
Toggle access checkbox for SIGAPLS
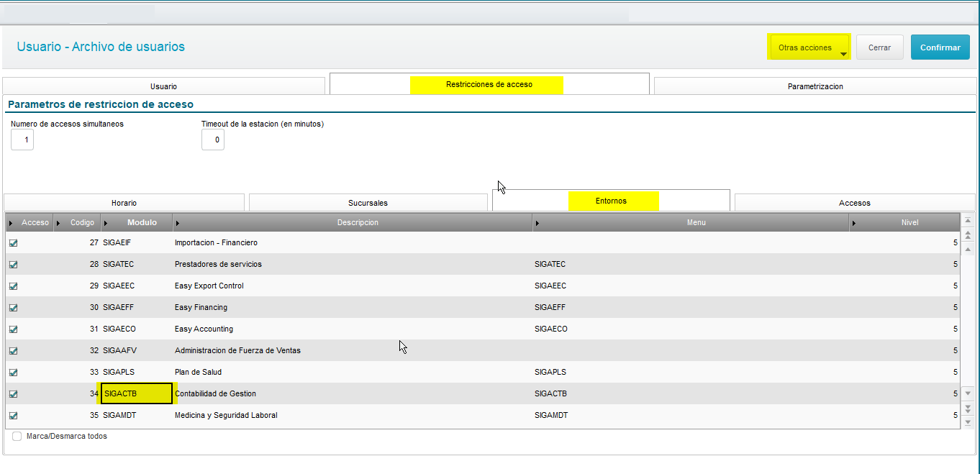click(x=13, y=373)
